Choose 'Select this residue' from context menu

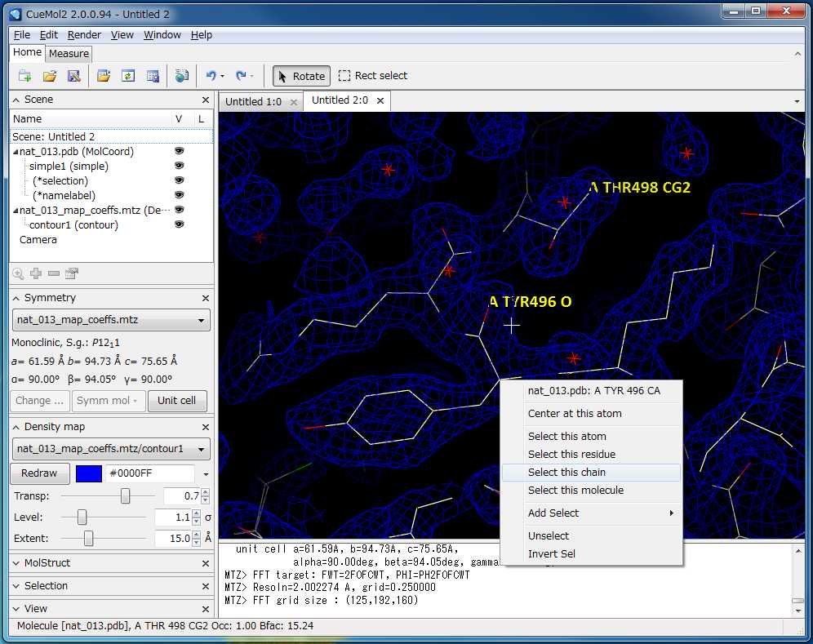[x=571, y=455]
